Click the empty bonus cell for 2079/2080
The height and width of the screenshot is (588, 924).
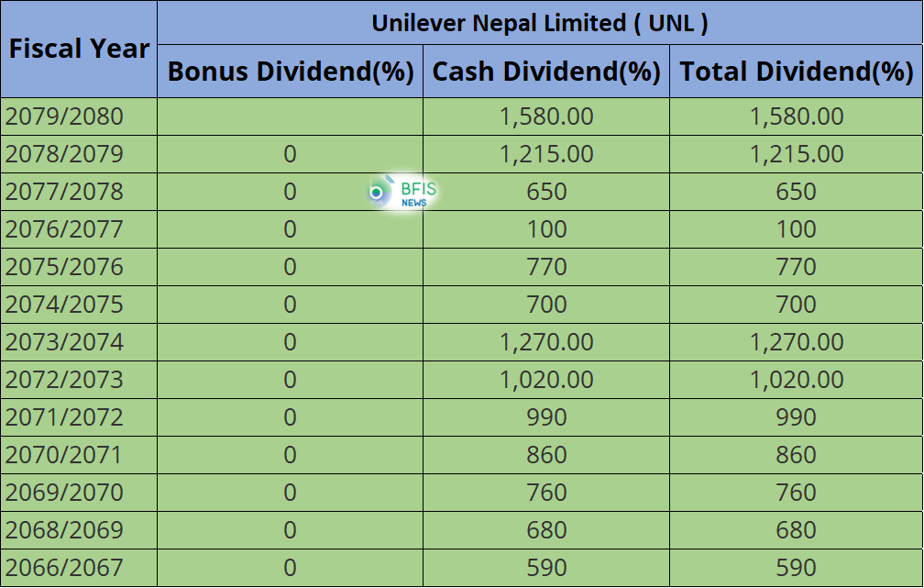coord(290,116)
